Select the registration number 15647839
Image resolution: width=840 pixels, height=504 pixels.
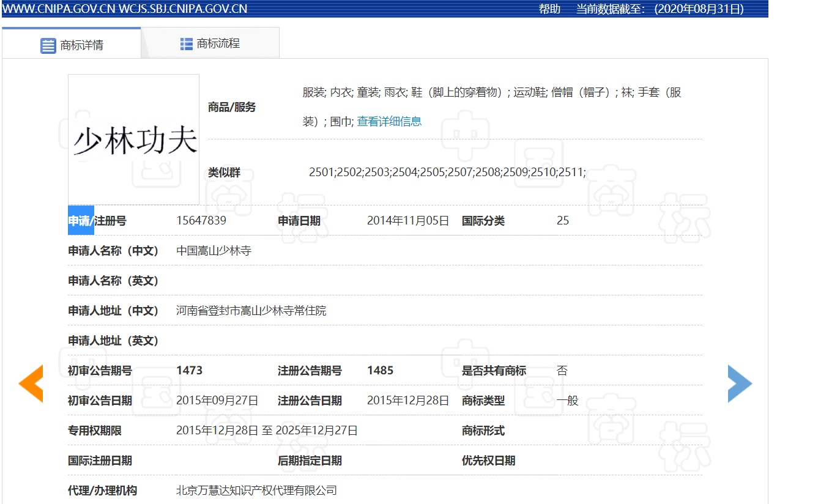point(200,220)
